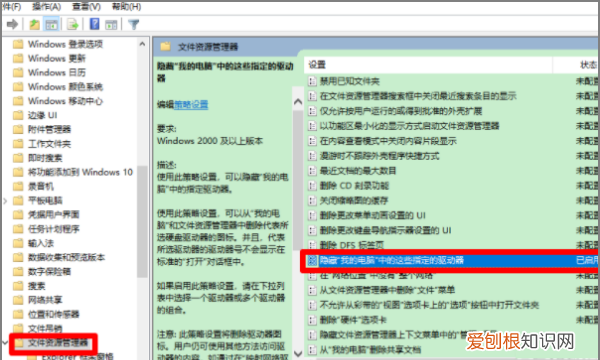This screenshot has height=360, width=600.
Task: Click folder icon of 输入法
Action: coord(18,243)
